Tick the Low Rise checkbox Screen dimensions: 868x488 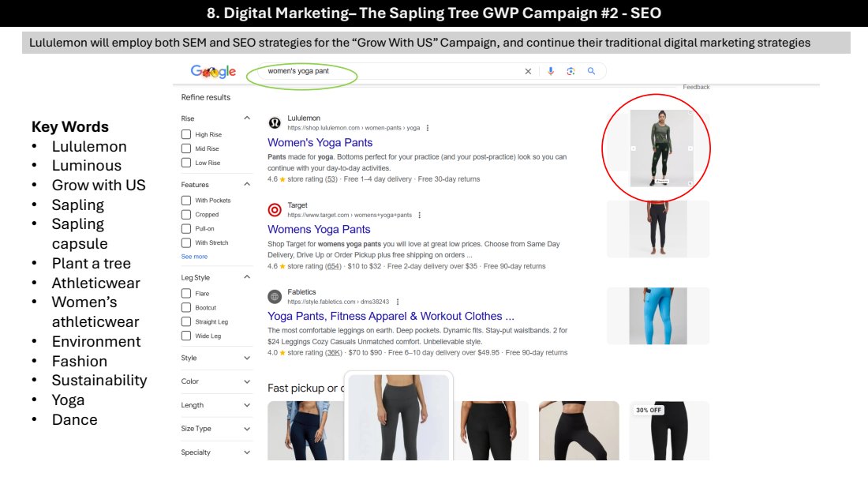coord(186,163)
